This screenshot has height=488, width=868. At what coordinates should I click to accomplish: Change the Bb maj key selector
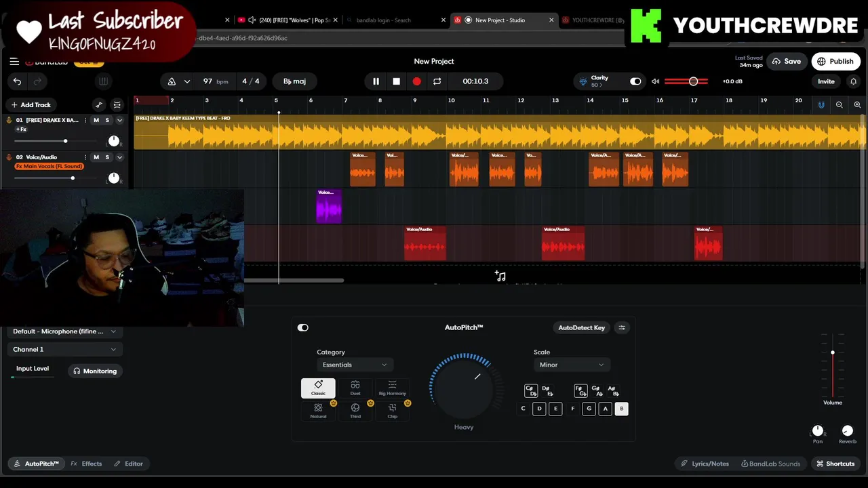294,81
